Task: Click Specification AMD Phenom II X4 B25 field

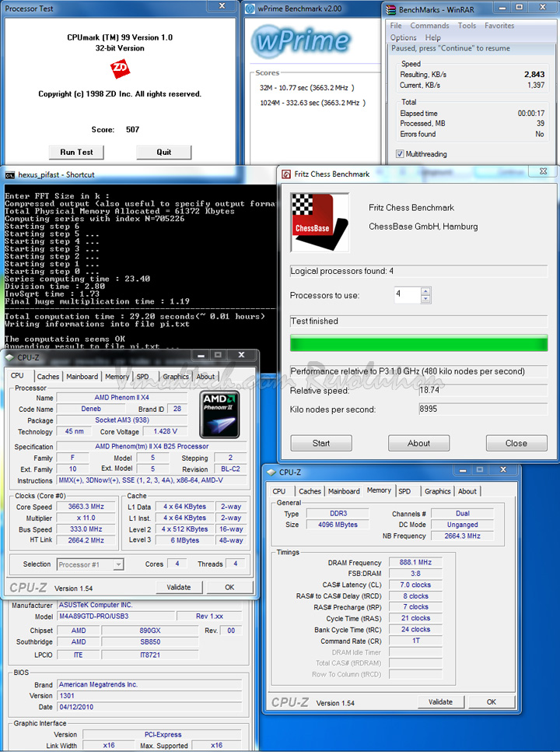Action: [x=152, y=446]
